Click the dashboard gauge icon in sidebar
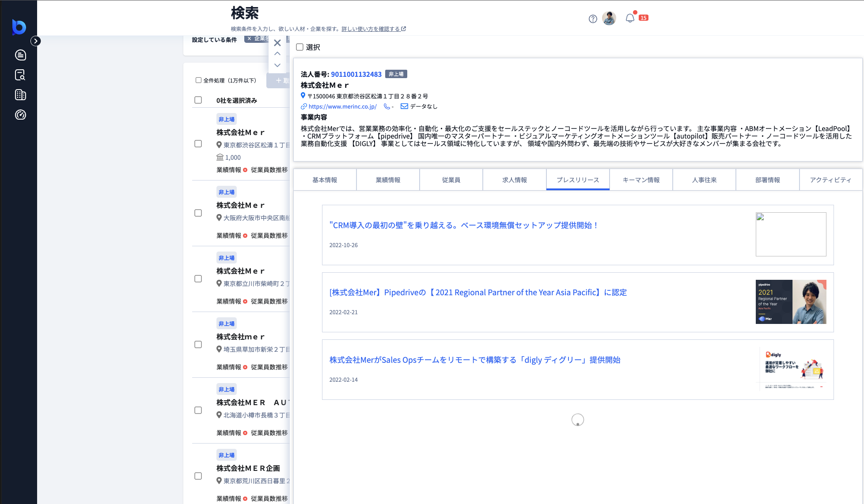The height and width of the screenshot is (504, 864). [20, 115]
